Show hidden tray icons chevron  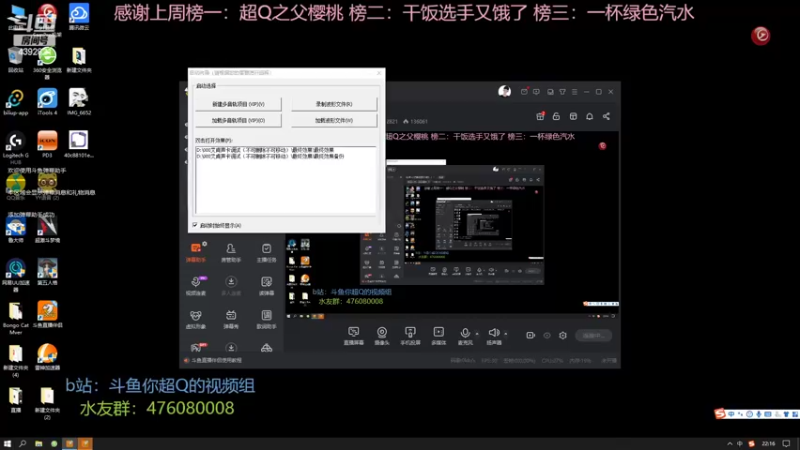(x=730, y=444)
